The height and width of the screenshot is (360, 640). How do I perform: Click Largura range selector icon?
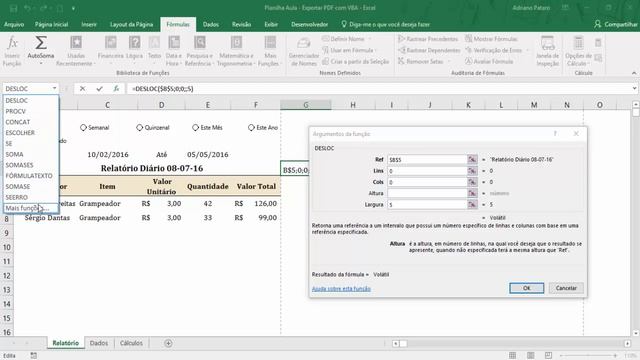(x=472, y=204)
